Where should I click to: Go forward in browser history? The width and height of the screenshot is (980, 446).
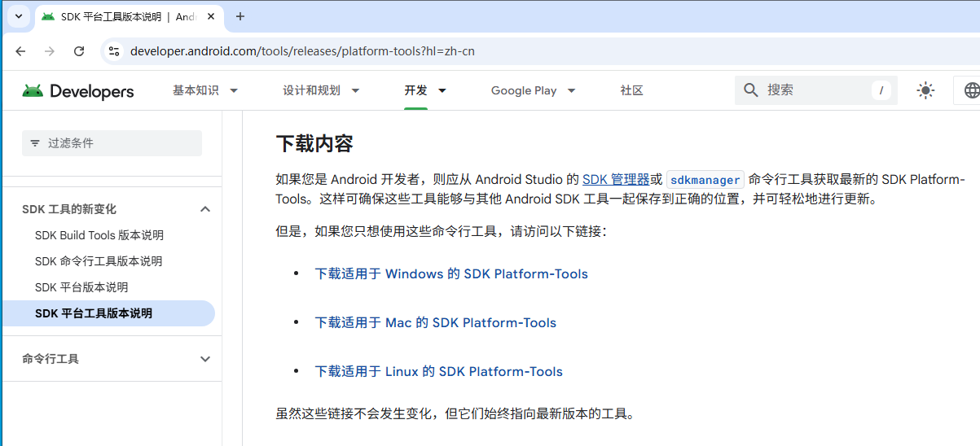click(x=50, y=51)
